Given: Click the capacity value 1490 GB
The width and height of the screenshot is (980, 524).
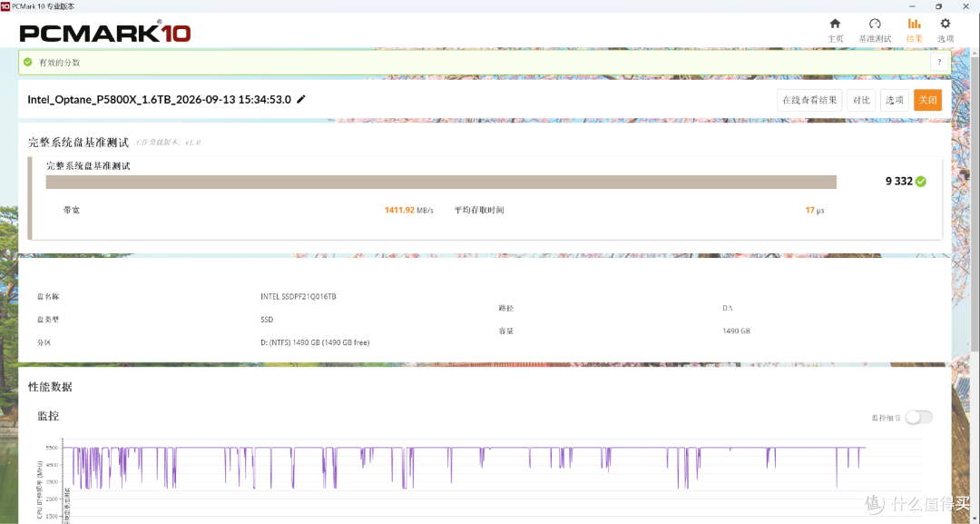Looking at the screenshot, I should click(x=736, y=331).
